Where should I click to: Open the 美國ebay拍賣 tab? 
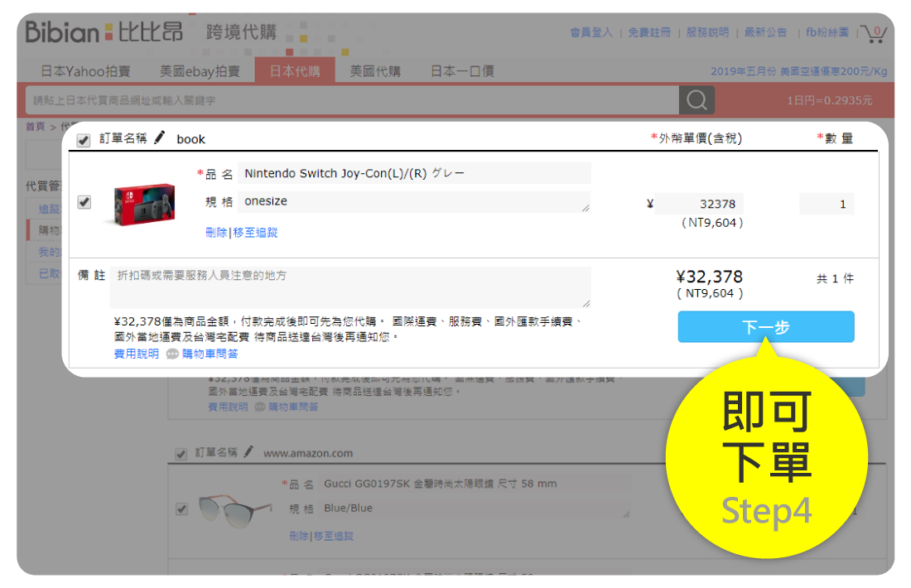click(200, 71)
